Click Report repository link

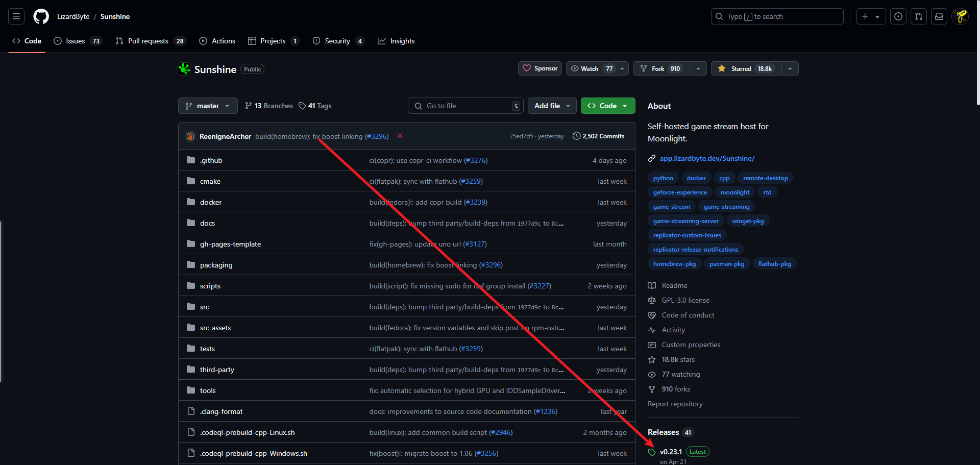[675, 404]
